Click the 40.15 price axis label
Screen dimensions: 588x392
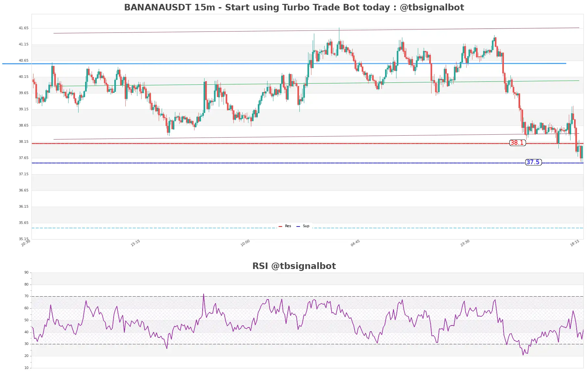click(24, 77)
